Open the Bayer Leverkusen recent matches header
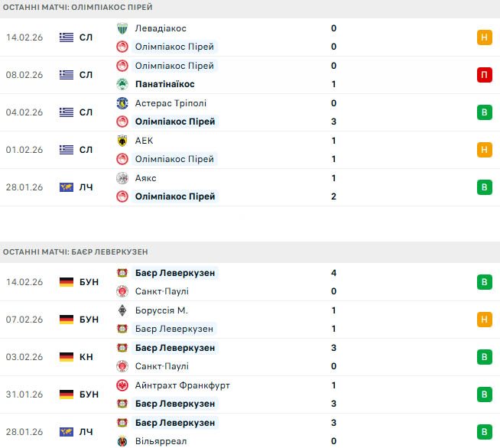Viewport: 500px width, 448px height. click(x=75, y=252)
